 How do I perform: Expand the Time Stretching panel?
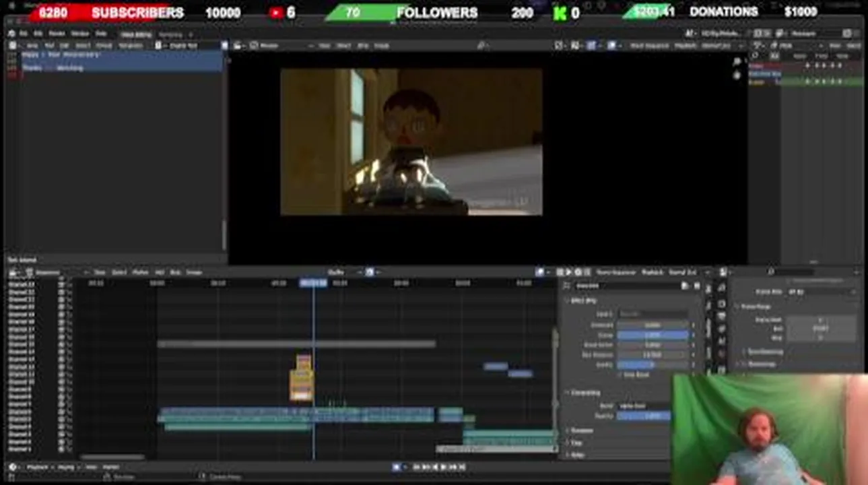tap(764, 352)
